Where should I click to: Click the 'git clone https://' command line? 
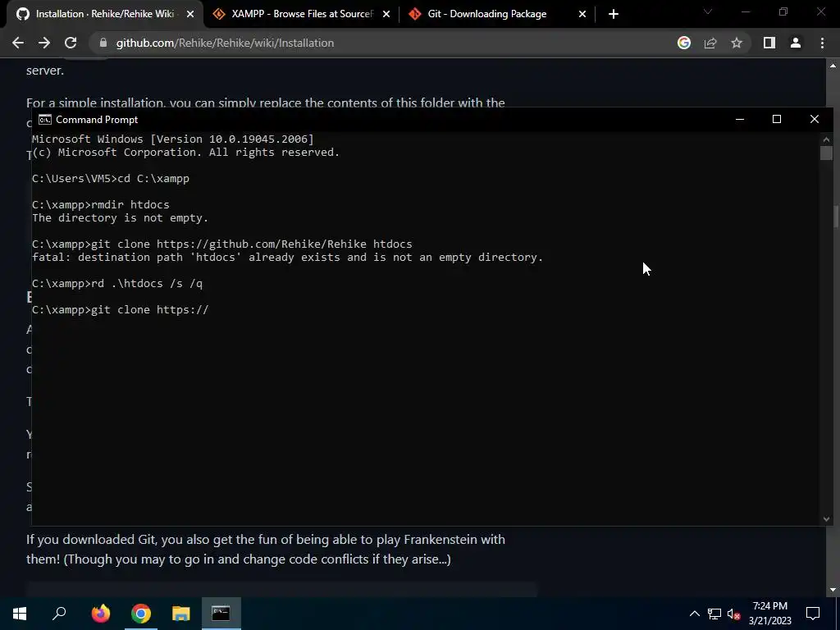[121, 309]
